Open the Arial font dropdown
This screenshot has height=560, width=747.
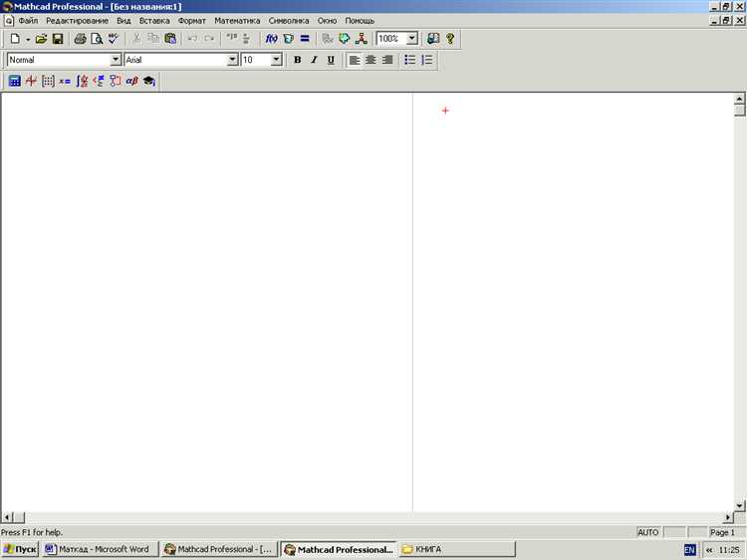click(x=232, y=60)
